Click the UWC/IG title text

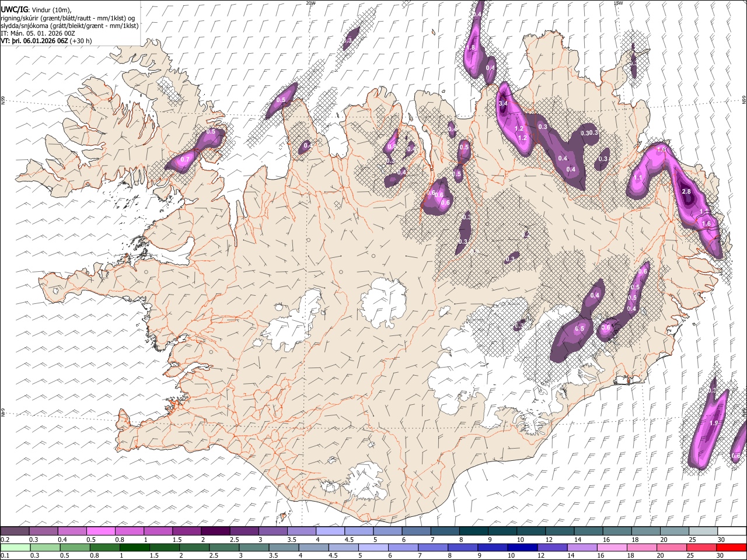click(14, 10)
